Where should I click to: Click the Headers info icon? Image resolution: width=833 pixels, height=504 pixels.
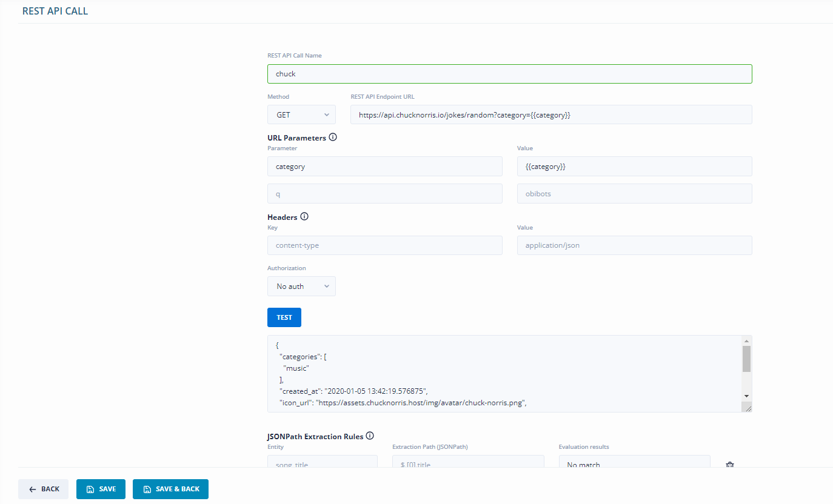[304, 216]
